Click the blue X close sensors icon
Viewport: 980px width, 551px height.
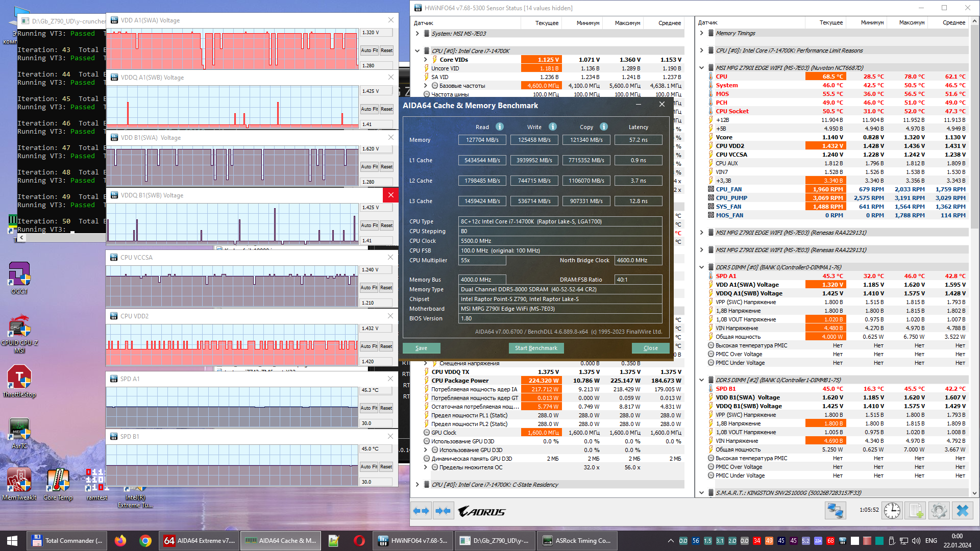click(x=963, y=510)
